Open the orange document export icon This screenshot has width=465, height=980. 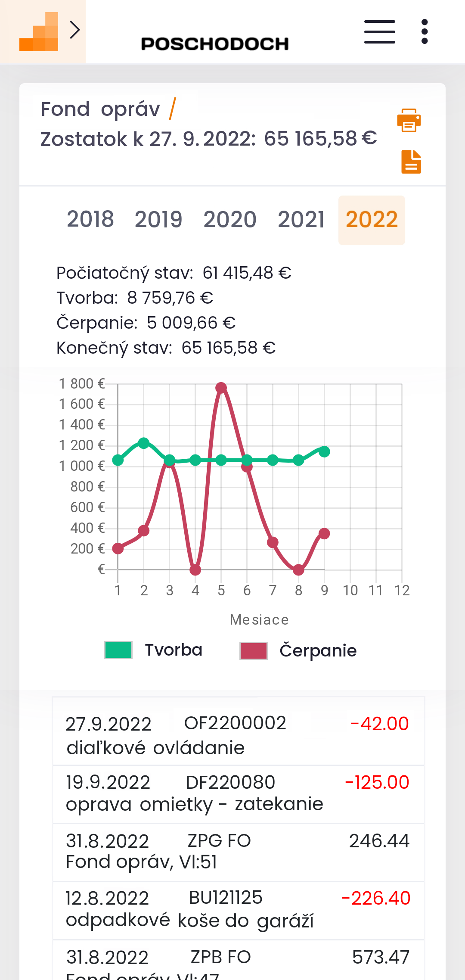pyautogui.click(x=411, y=162)
